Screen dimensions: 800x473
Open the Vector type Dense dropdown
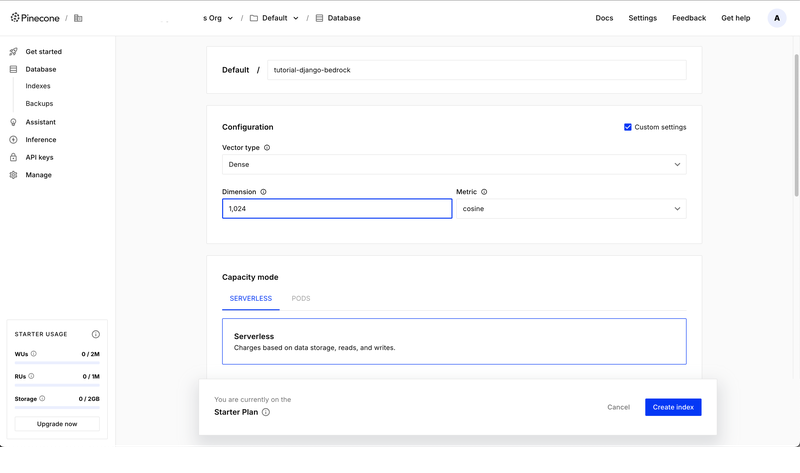454,164
